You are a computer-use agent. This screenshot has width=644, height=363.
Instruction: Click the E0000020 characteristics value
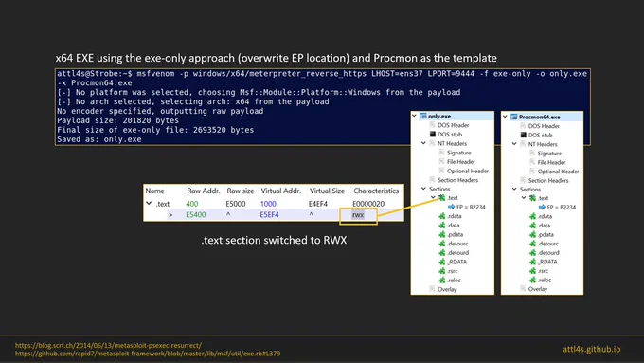tap(368, 204)
